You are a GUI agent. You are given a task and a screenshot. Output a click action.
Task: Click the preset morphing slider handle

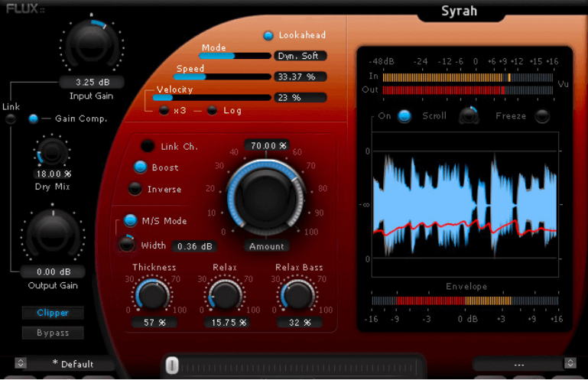coord(172,365)
